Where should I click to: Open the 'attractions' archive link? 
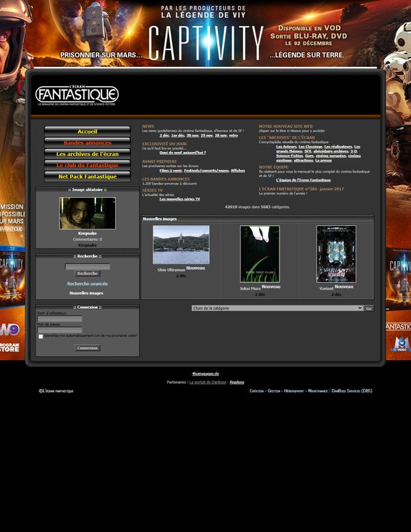pyautogui.click(x=303, y=160)
